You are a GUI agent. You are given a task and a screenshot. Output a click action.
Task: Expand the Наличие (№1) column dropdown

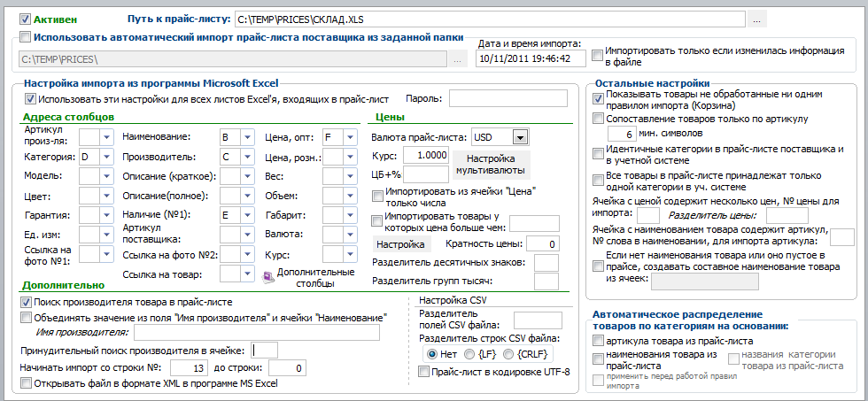click(x=247, y=215)
